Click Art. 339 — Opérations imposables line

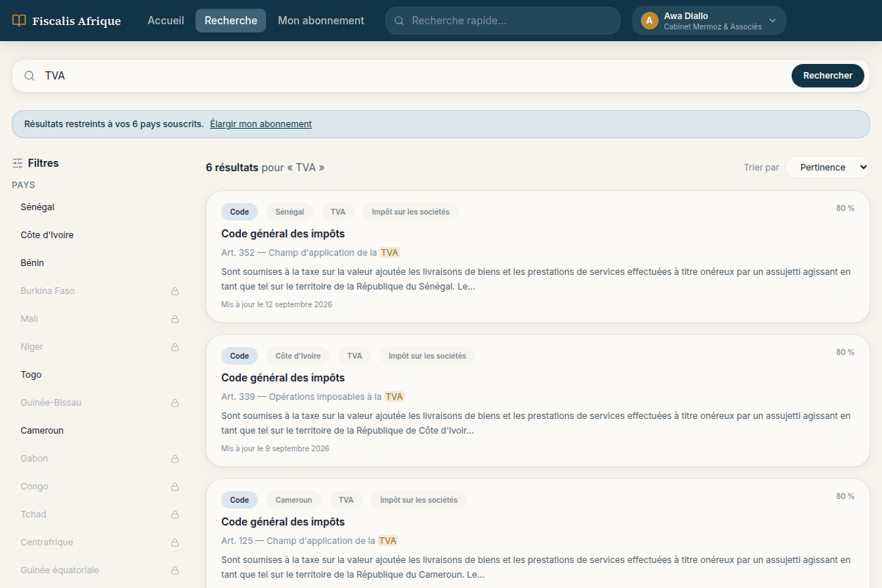[312, 397]
